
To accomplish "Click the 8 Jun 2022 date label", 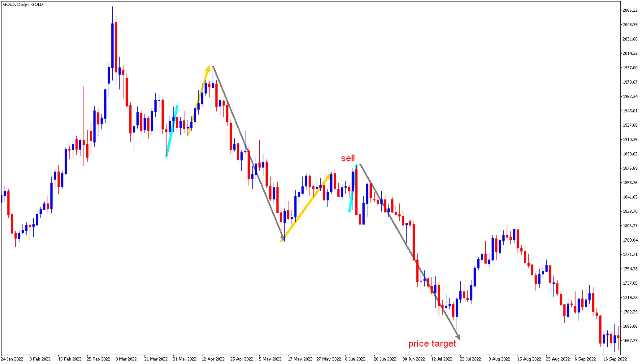I will (355, 359).
